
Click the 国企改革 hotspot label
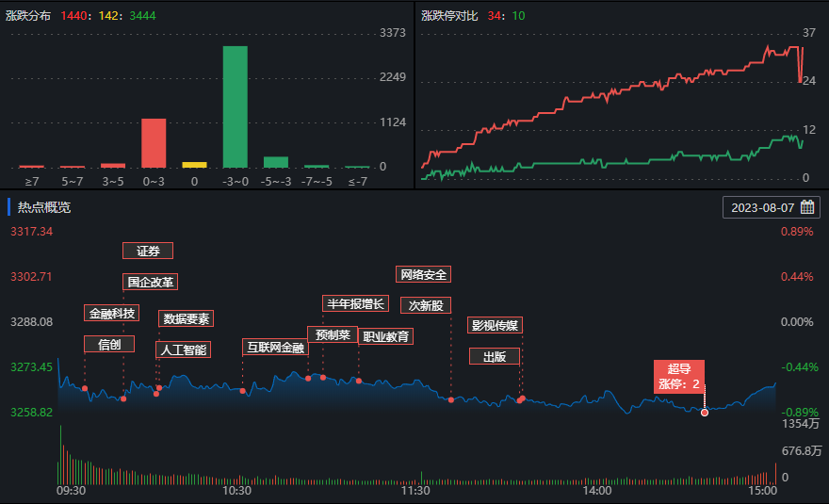[151, 282]
